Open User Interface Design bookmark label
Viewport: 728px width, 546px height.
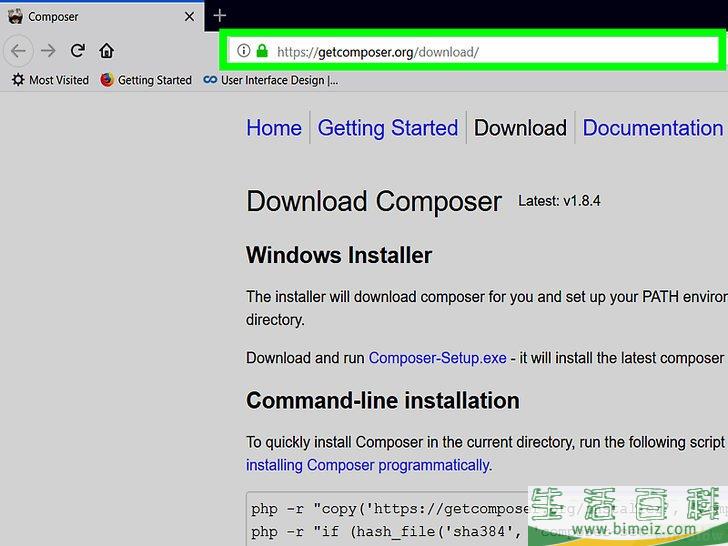(x=280, y=80)
